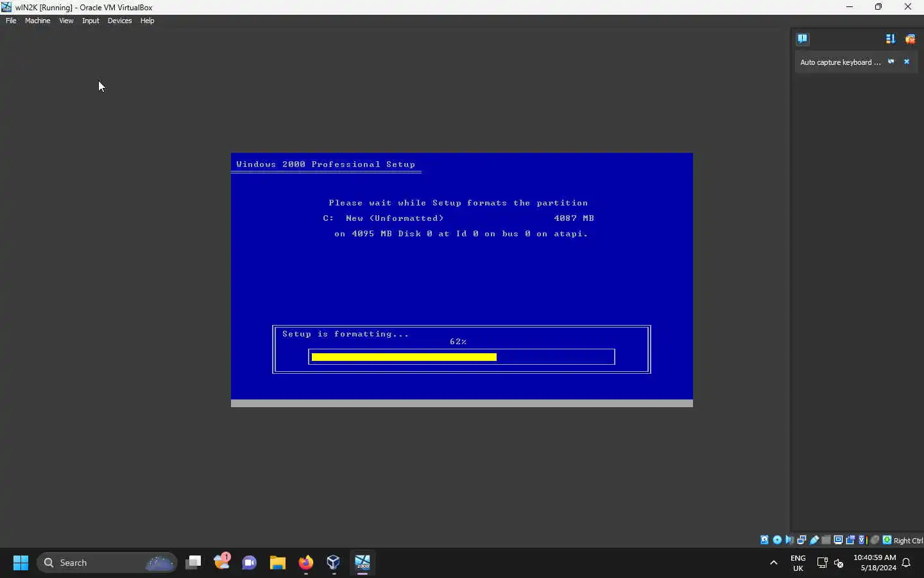Click the optical disc status icon

point(777,540)
